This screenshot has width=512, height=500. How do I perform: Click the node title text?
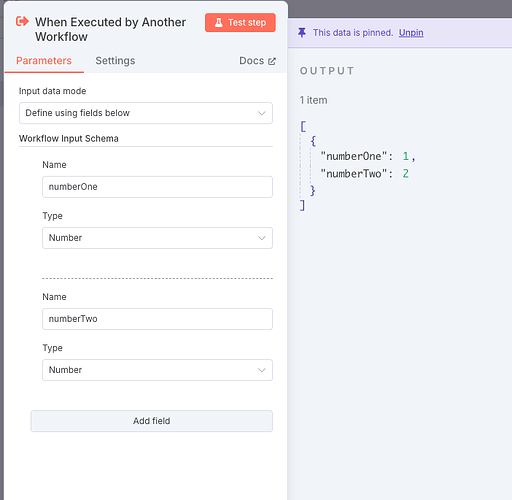(111, 29)
